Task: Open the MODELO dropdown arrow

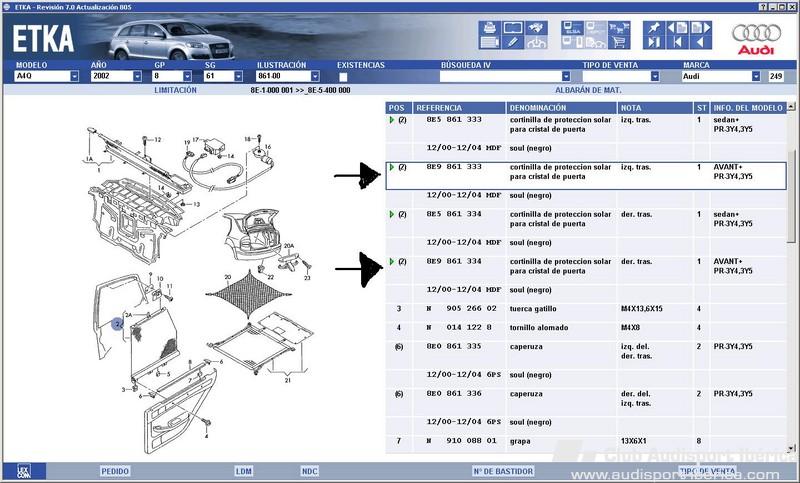Action: (74, 76)
